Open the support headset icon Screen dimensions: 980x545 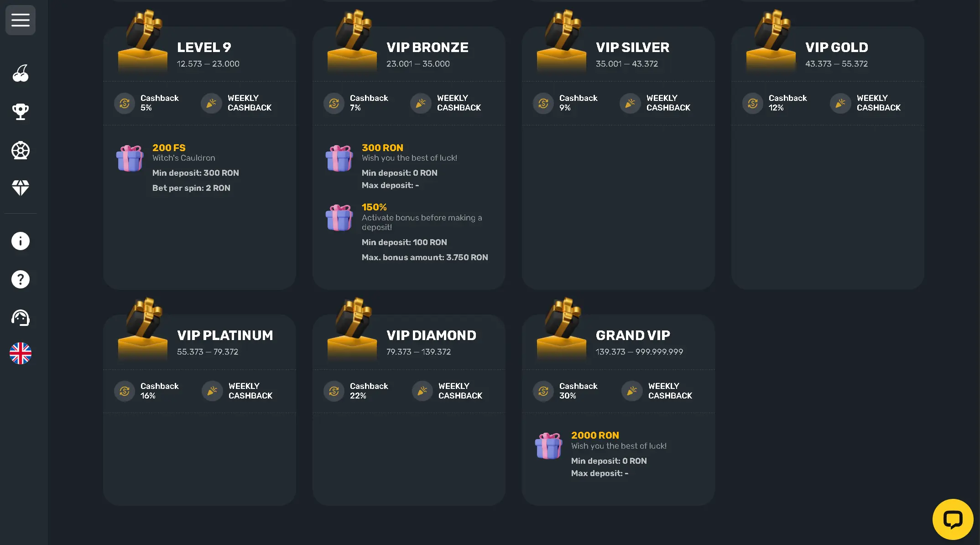click(x=21, y=318)
